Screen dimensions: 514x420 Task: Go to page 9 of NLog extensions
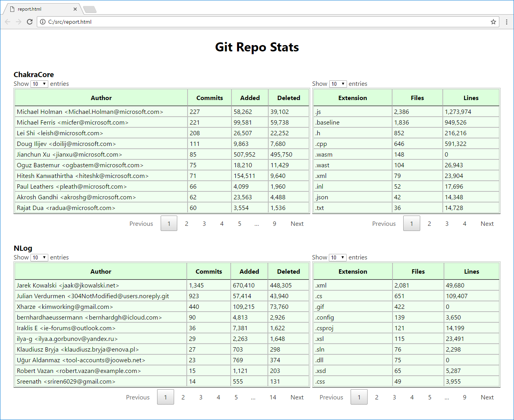click(x=465, y=397)
